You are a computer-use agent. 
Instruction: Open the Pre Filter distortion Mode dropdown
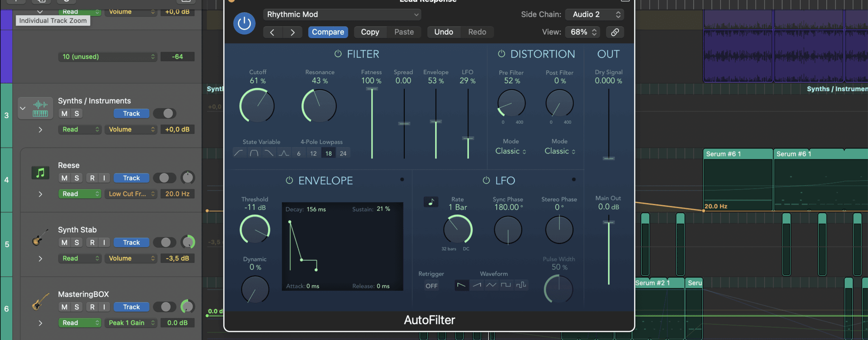click(511, 151)
